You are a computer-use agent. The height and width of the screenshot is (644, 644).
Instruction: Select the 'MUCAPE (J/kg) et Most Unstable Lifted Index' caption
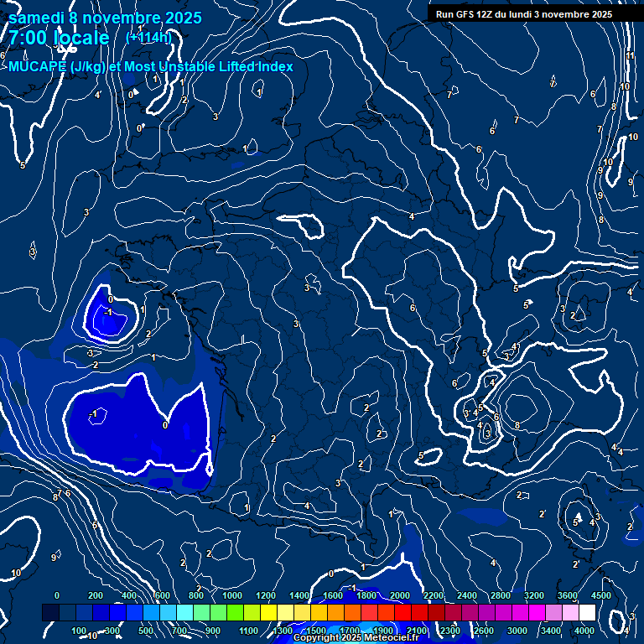click(151, 66)
